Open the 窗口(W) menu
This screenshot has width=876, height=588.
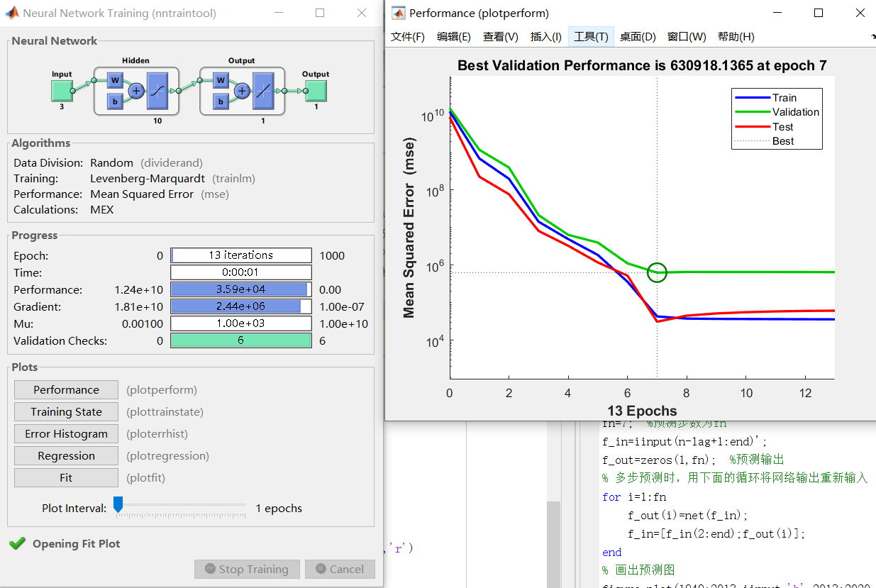point(687,37)
